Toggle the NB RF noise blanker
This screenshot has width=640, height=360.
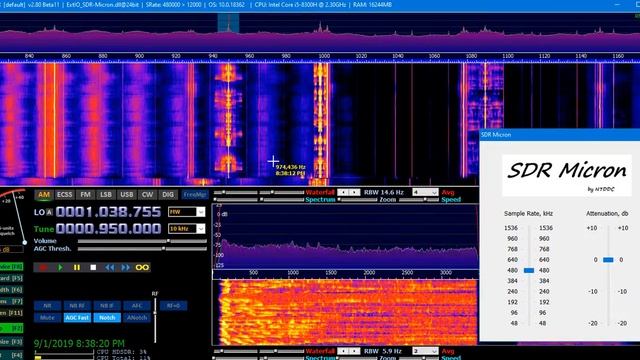[x=77, y=306]
